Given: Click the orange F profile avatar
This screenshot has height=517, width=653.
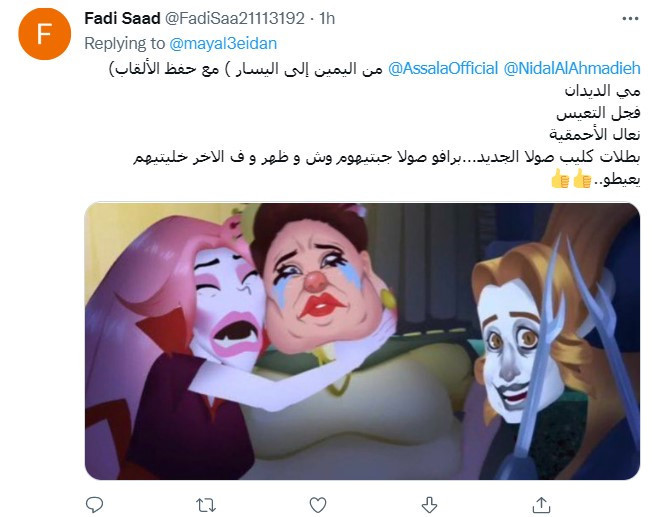Looking at the screenshot, I should (45, 34).
